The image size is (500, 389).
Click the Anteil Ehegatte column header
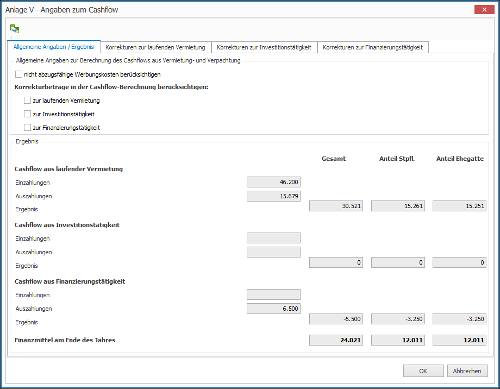[x=460, y=159]
